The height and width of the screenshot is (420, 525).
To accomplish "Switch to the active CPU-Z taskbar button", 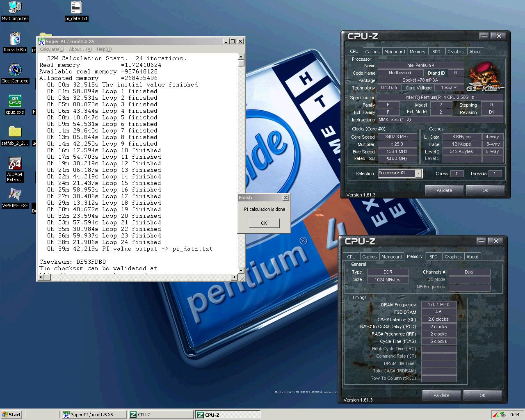I will point(228,415).
